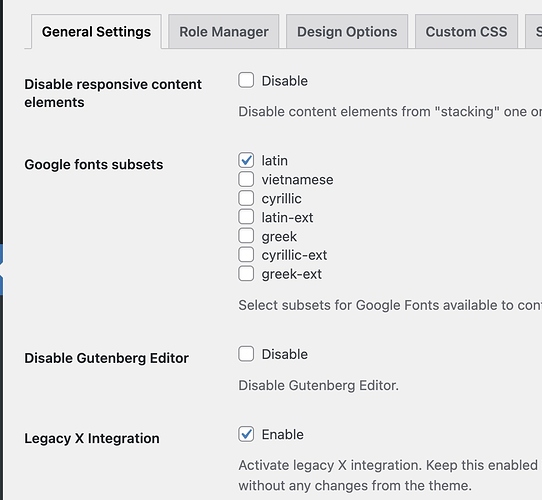Click the vietnamese label text

pos(297,180)
